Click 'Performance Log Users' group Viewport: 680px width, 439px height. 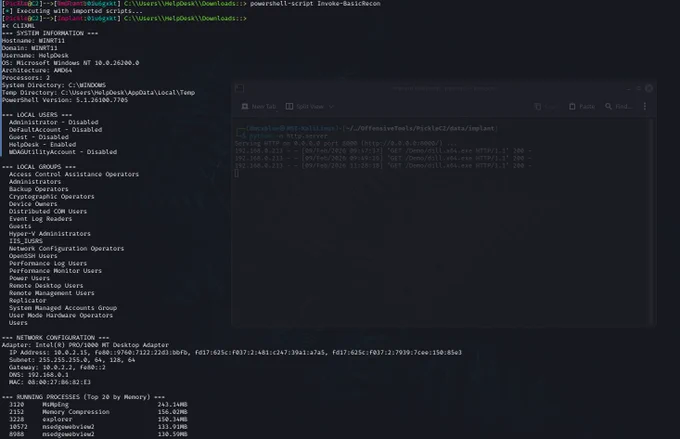point(48,263)
